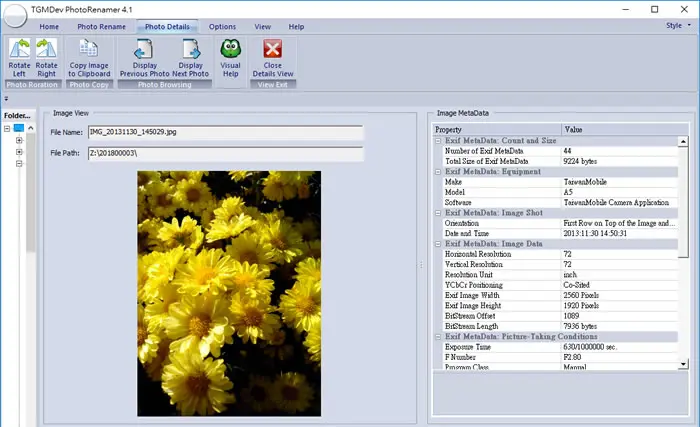Viewport: 700px width, 427px height.
Task: Display the next photo
Action: pyautogui.click(x=191, y=58)
